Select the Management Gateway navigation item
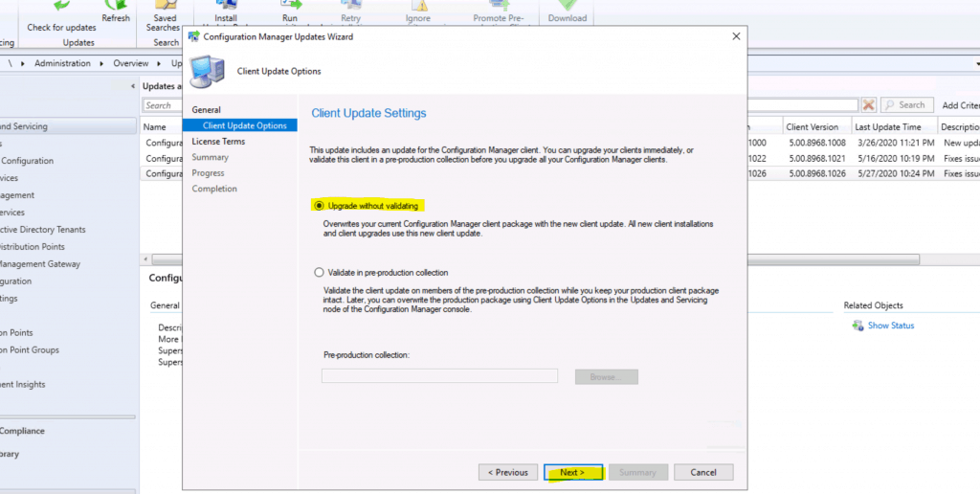This screenshot has width=980, height=494. click(40, 264)
